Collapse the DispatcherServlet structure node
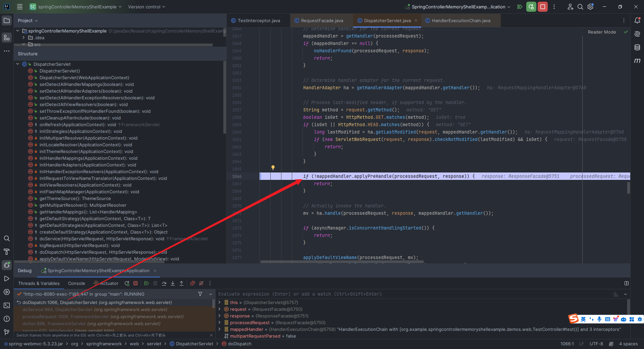 pyautogui.click(x=18, y=64)
